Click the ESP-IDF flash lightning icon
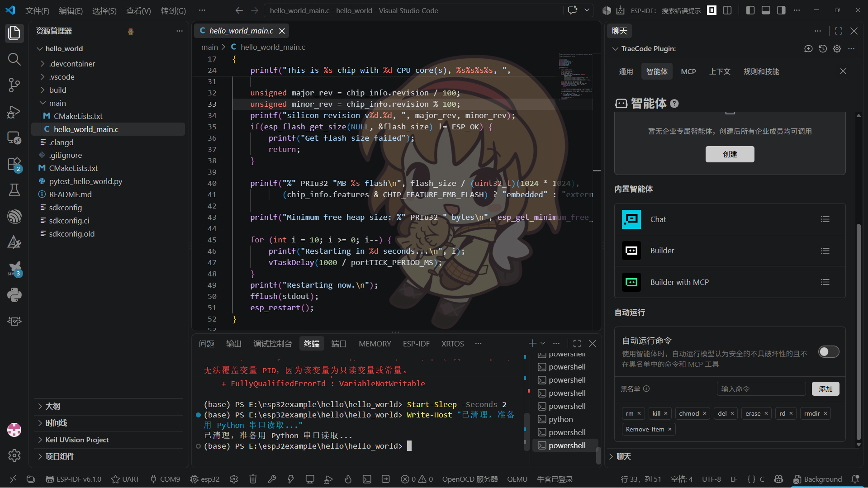 [x=291, y=479]
